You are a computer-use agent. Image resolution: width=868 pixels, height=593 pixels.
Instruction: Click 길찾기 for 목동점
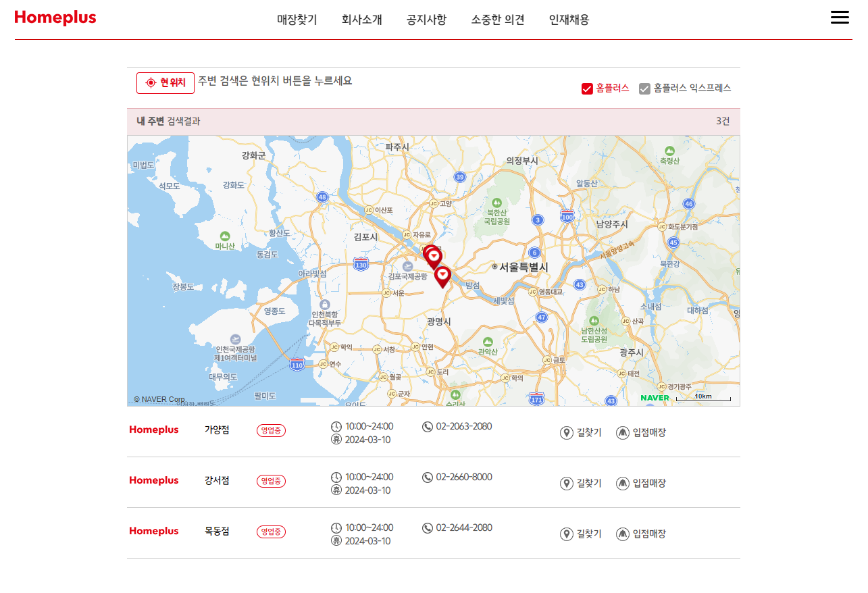coord(589,534)
